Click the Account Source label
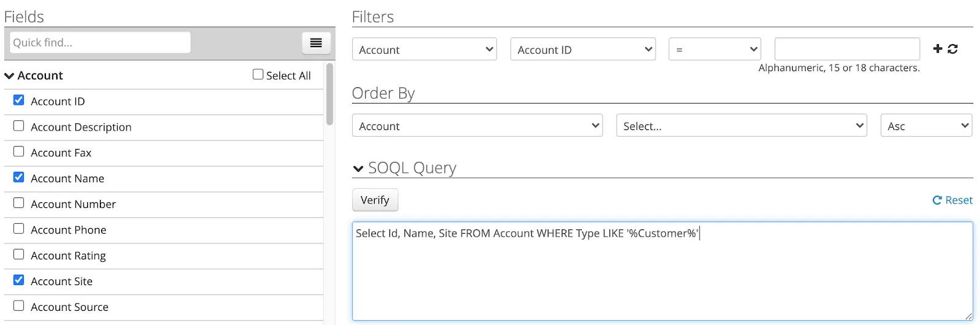980x325 pixels. 70,307
